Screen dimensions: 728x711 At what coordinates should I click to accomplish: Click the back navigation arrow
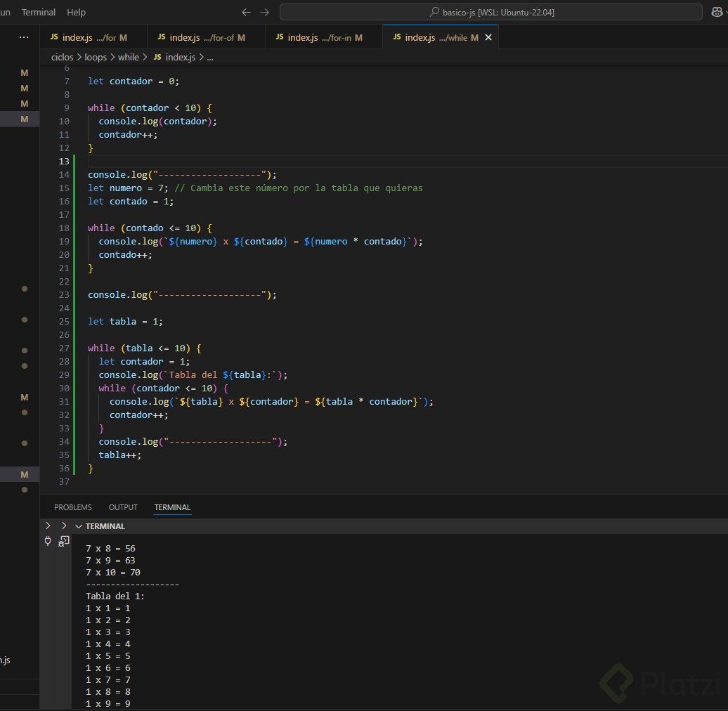[246, 12]
